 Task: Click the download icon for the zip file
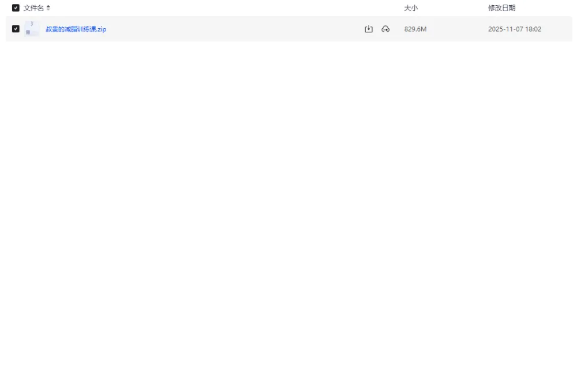(369, 29)
